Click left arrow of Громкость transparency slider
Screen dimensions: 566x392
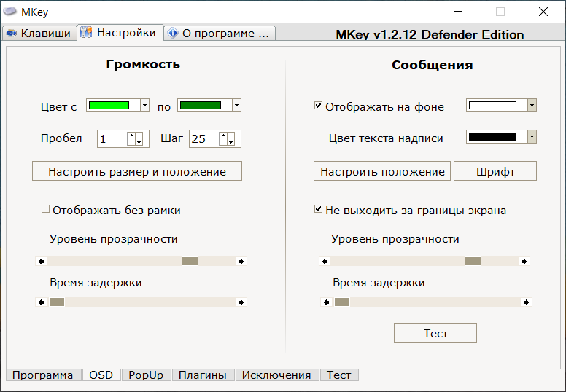[x=41, y=262]
